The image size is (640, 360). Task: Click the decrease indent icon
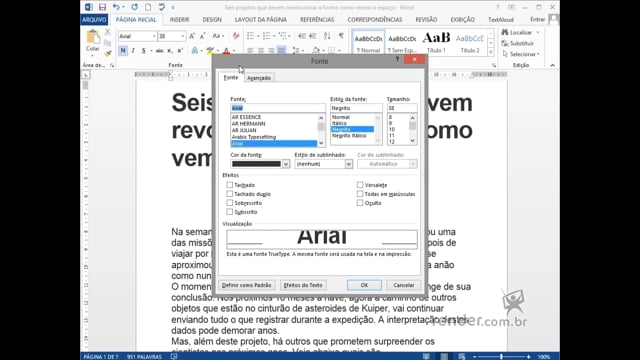point(302,36)
